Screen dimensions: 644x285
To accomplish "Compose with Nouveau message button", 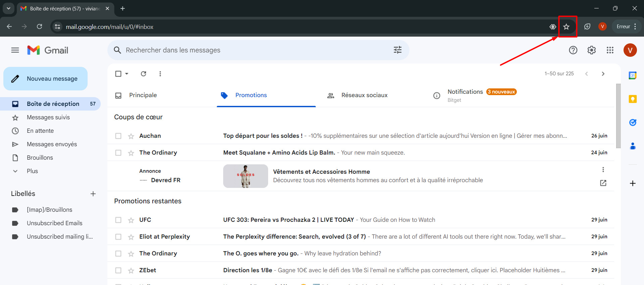I will click(46, 79).
